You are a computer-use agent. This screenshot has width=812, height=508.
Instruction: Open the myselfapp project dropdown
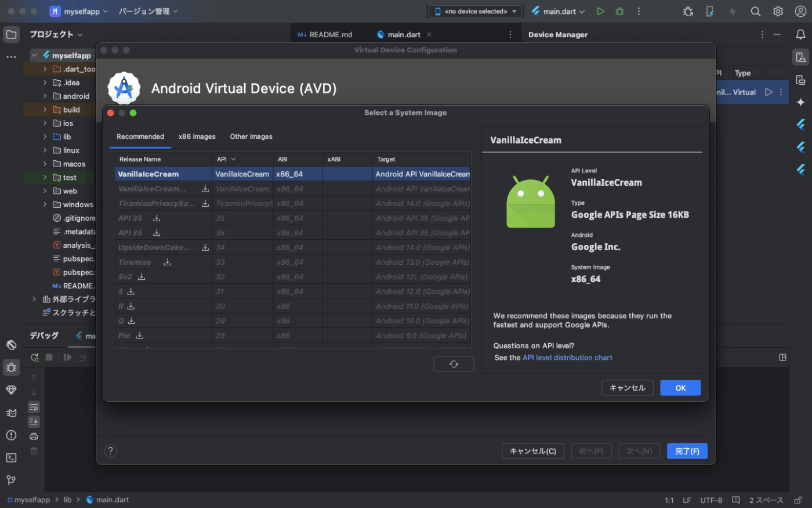tap(79, 11)
